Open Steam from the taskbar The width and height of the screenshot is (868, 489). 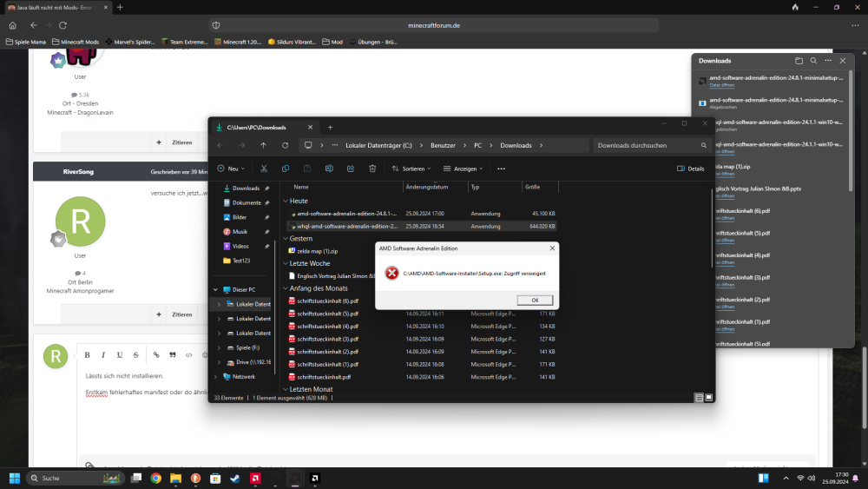pos(235,478)
